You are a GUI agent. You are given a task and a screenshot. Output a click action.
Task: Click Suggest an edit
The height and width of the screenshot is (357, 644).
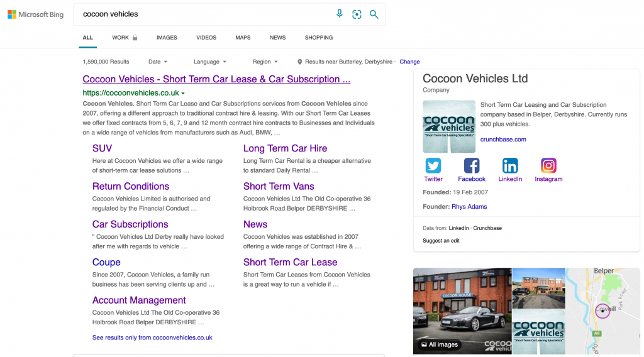[441, 241]
